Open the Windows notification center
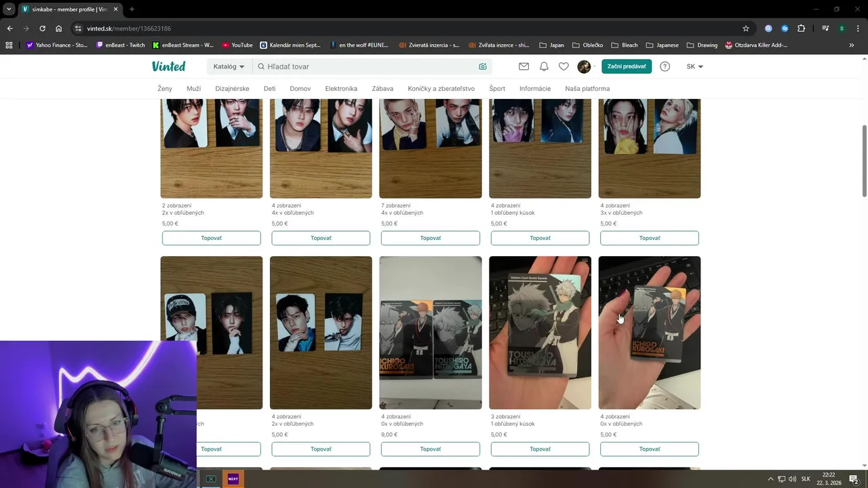Viewport: 868px width, 488px height. (x=853, y=479)
